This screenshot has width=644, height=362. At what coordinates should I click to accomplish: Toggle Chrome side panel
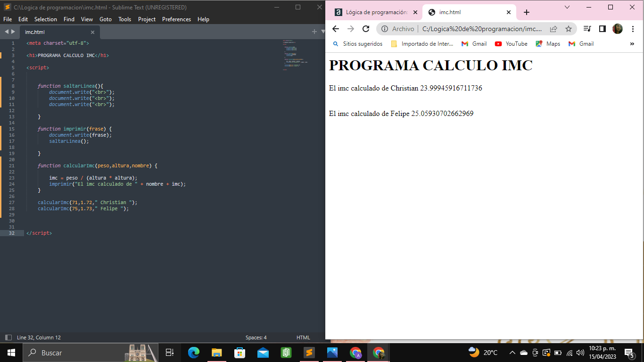click(x=602, y=29)
